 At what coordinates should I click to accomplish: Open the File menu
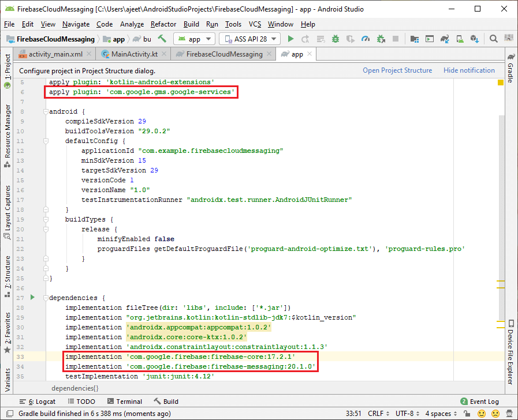tap(9, 24)
